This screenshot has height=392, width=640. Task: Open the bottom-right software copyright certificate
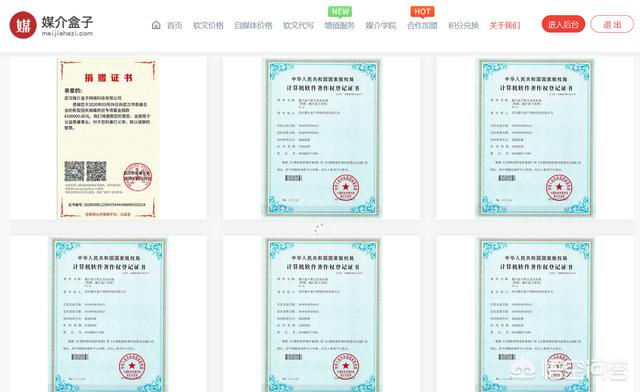pyautogui.click(x=535, y=315)
